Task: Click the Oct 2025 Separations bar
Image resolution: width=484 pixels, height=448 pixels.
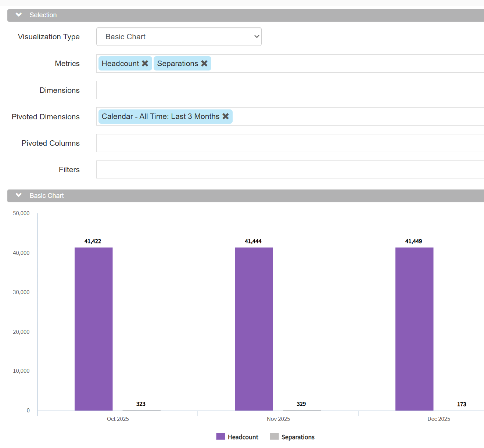Action: point(141,410)
